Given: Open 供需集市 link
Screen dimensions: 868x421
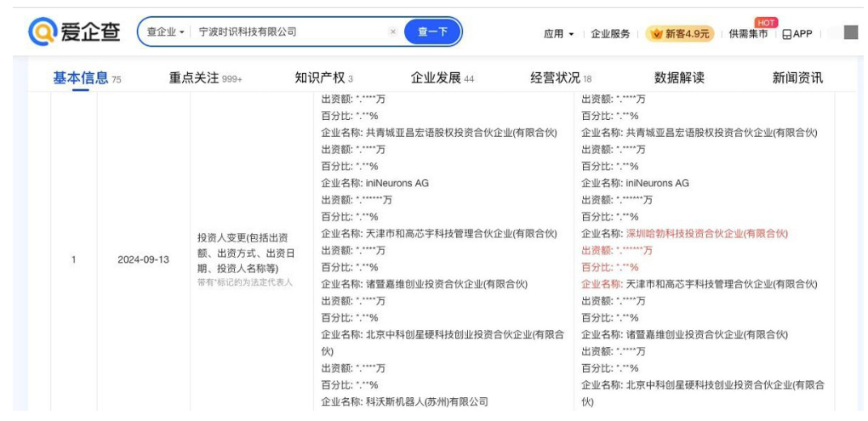Looking at the screenshot, I should 748,34.
